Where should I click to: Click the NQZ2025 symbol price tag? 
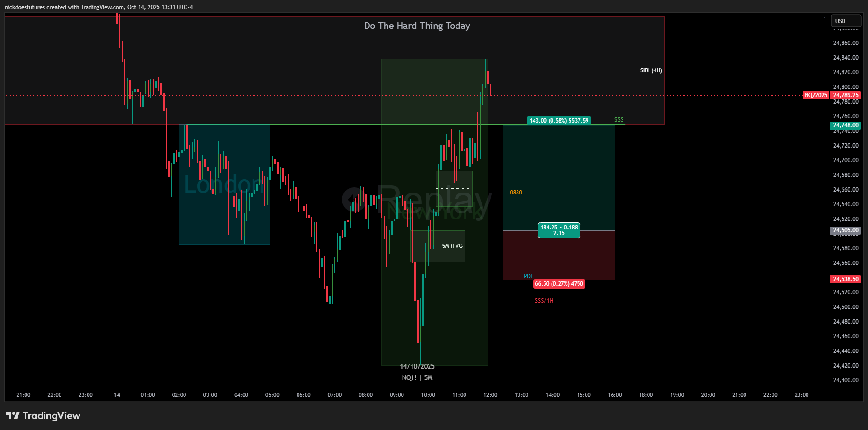[x=816, y=95]
